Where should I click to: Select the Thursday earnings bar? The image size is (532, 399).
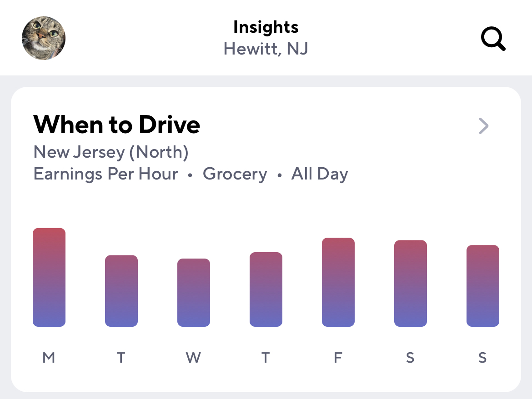[x=266, y=289]
